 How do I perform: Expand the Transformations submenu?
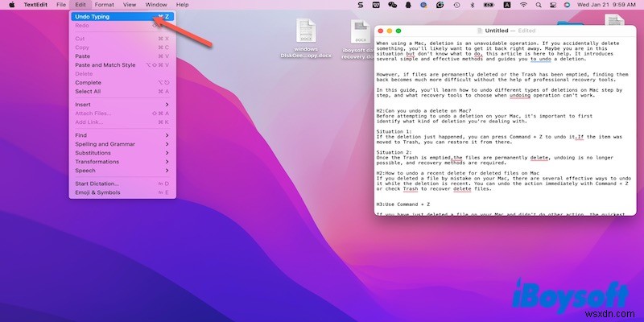click(x=122, y=162)
